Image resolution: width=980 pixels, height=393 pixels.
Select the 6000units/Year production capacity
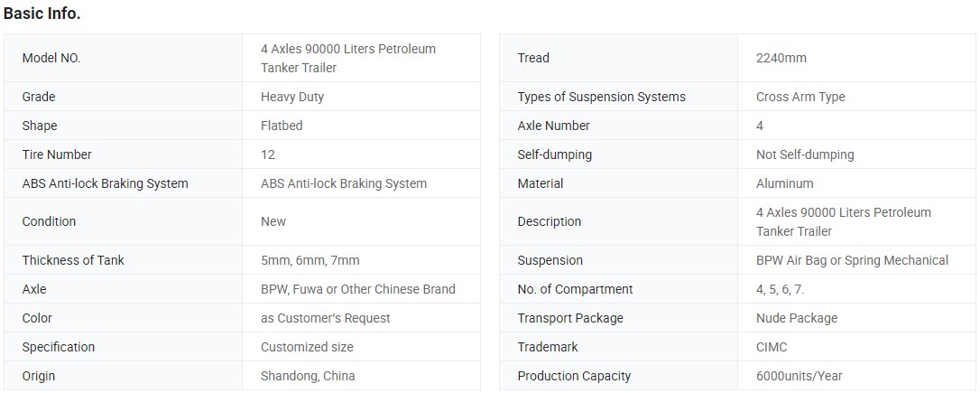tap(799, 376)
